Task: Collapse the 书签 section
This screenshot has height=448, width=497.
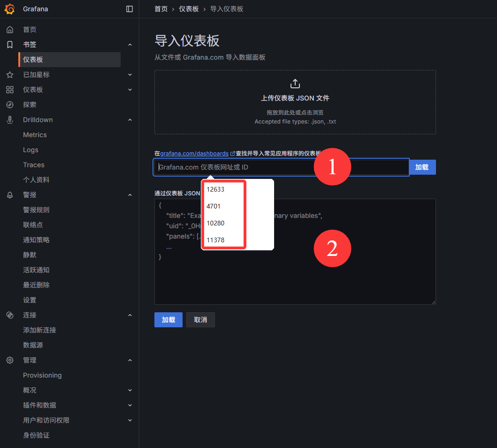Action: coord(130,45)
